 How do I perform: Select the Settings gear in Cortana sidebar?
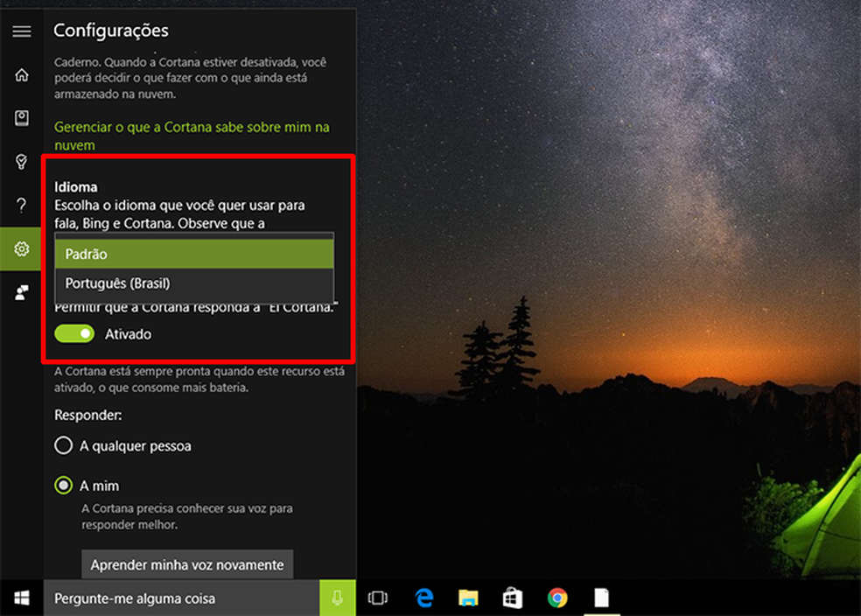tap(21, 248)
